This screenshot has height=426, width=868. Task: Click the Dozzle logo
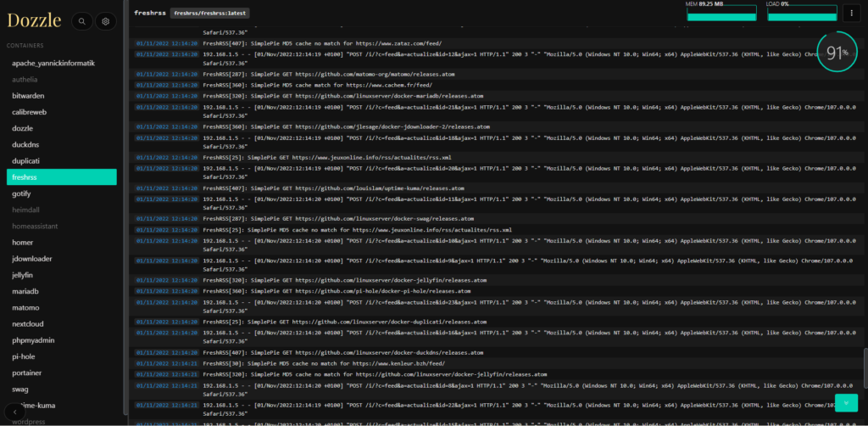click(x=34, y=20)
